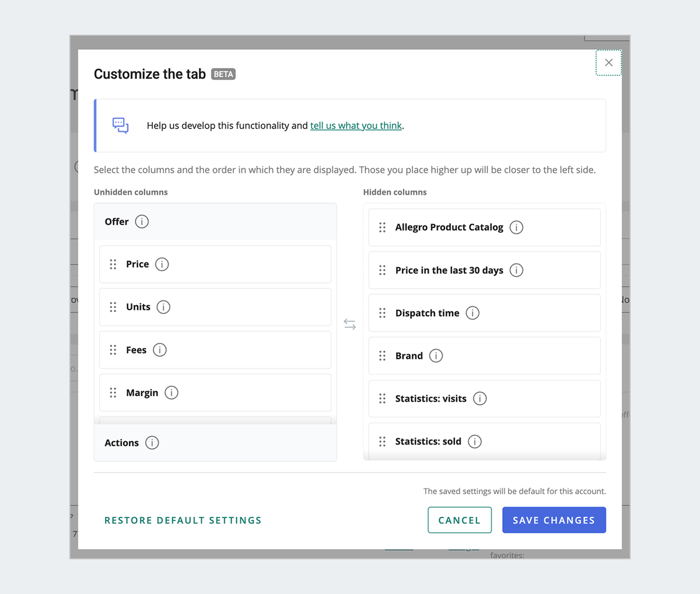Click the SAVE CHANGES button

click(554, 520)
